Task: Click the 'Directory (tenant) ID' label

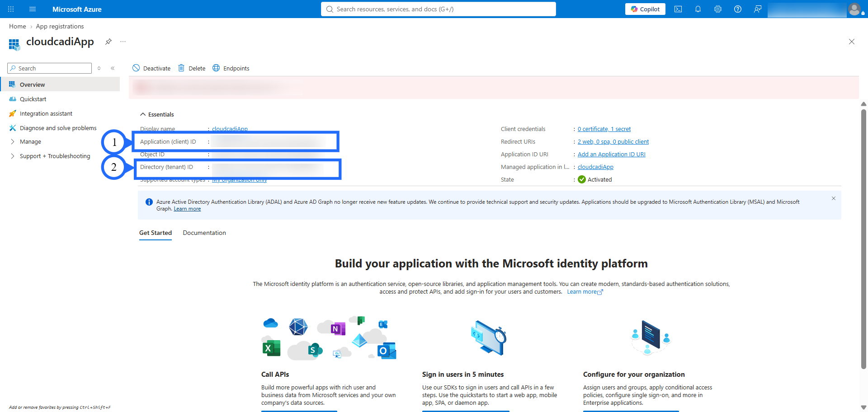Action: pyautogui.click(x=166, y=167)
